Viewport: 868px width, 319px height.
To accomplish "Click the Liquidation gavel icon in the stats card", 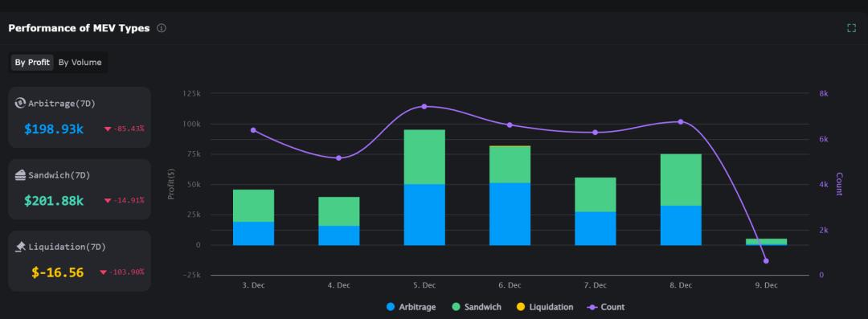I will coord(20,247).
